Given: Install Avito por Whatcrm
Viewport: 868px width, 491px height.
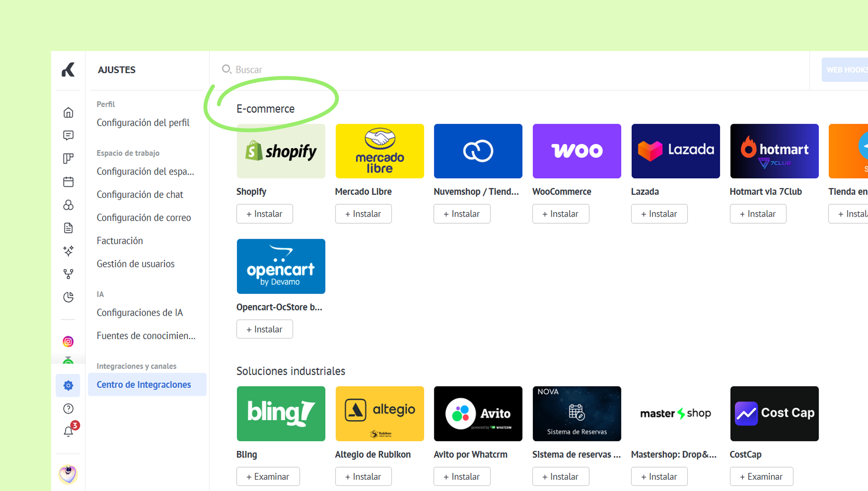Looking at the screenshot, I should click(x=462, y=477).
